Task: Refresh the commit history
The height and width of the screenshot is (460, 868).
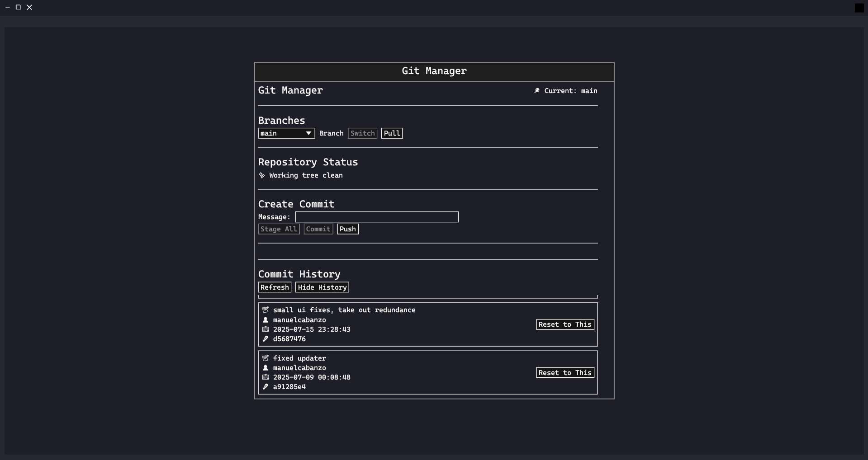Action: (275, 287)
